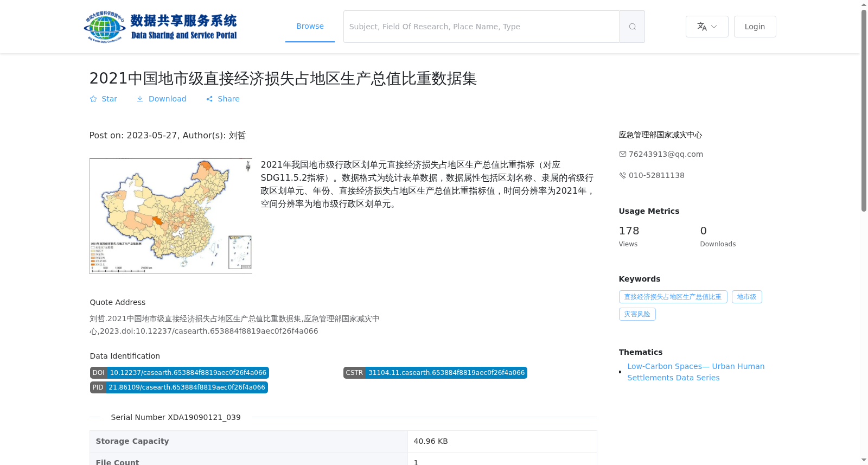Star this dataset
The height and width of the screenshot is (465, 868).
pyautogui.click(x=104, y=99)
